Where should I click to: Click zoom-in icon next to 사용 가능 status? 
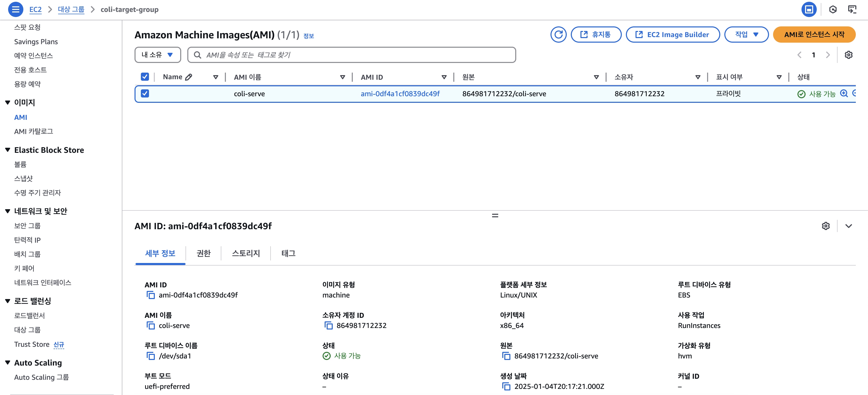844,93
